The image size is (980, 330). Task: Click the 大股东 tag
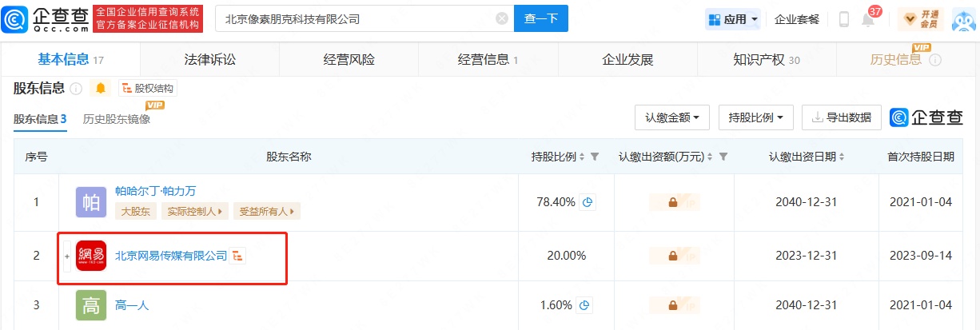(136, 212)
